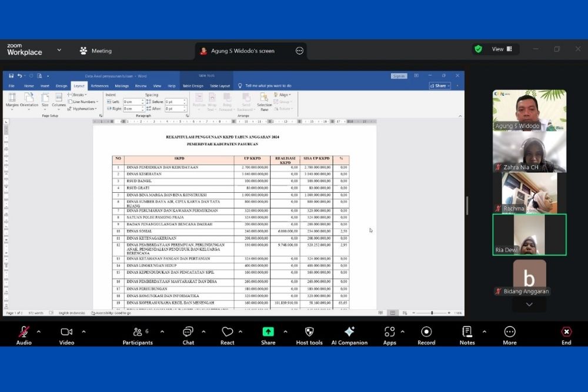Turn on the Video camera
Screen dimensions: 588x392
click(66, 333)
